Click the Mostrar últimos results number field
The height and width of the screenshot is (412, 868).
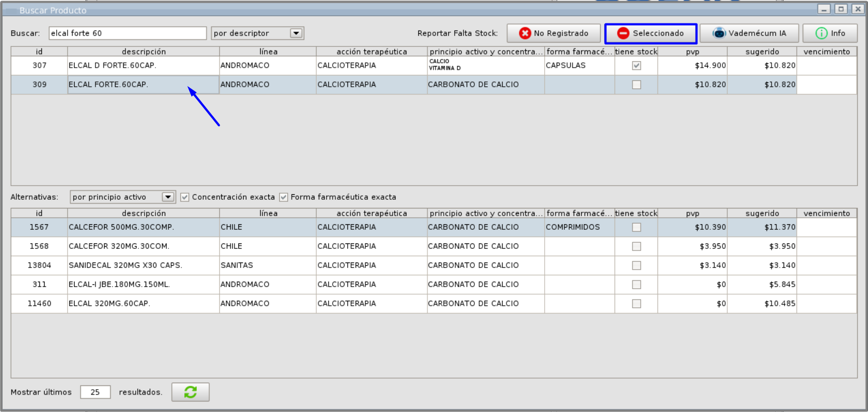95,392
